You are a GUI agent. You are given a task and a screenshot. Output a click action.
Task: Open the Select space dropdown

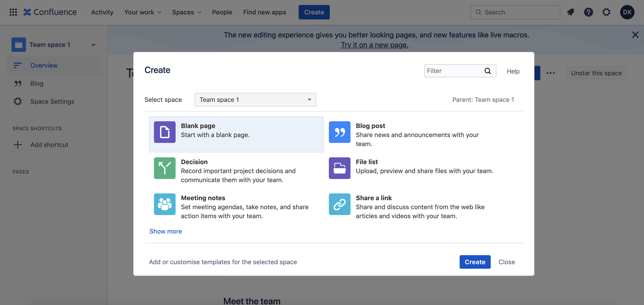pos(255,99)
